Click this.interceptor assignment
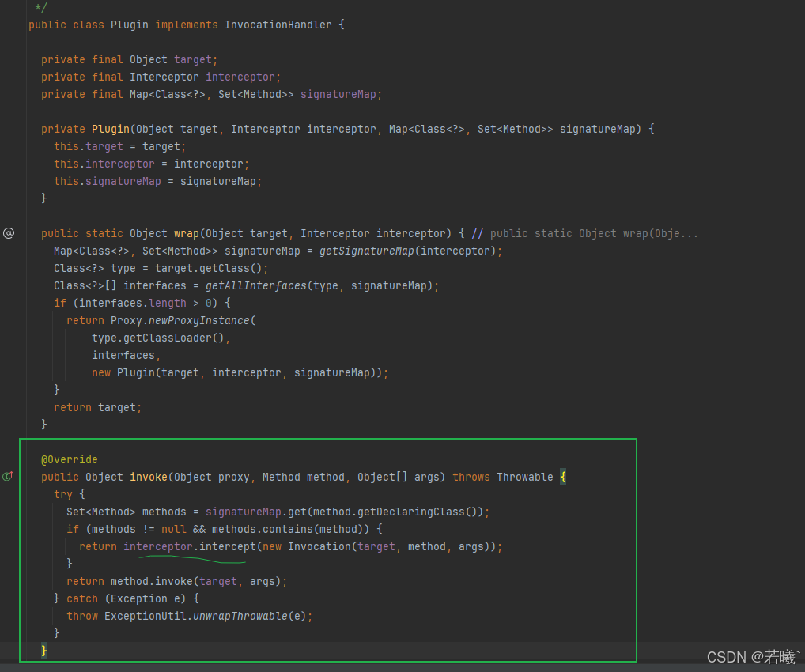This screenshot has height=672, width=805. 152,164
